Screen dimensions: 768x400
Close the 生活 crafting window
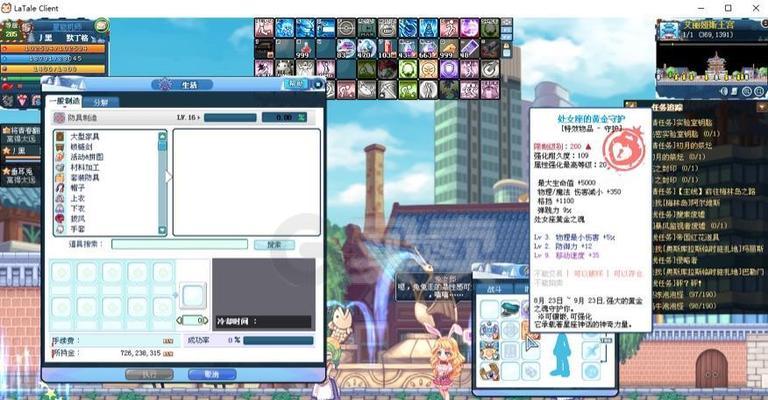[317, 85]
